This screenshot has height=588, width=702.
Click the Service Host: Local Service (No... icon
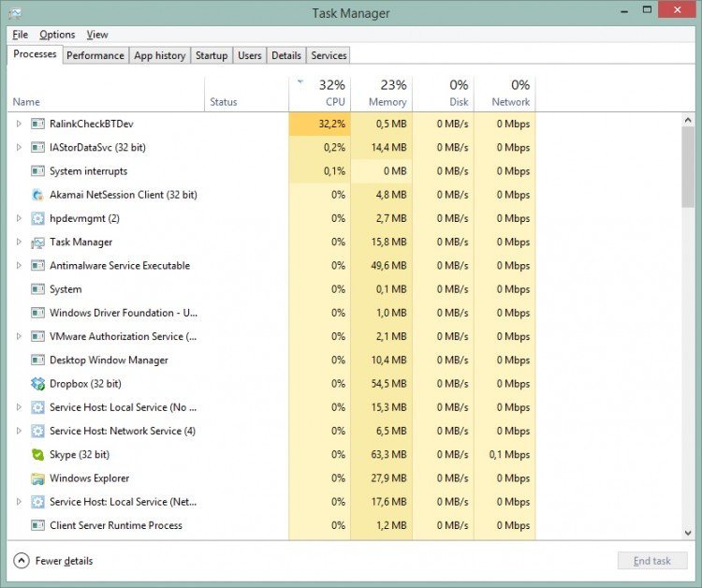coord(37,407)
